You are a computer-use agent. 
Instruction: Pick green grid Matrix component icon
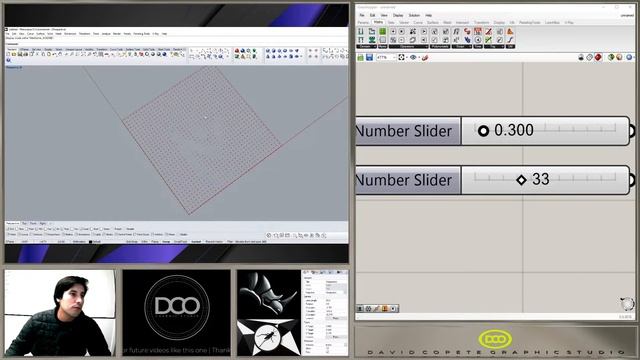(x=382, y=31)
